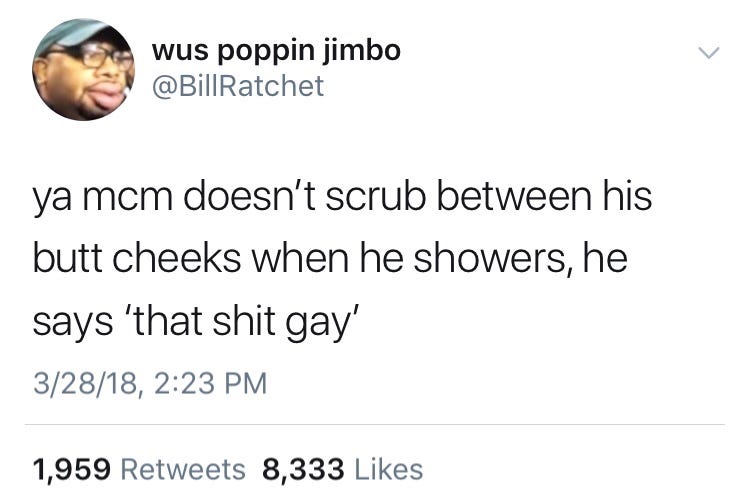The height and width of the screenshot is (499, 737).
Task: Click the word 'jimbo' in the display name
Action: point(361,51)
